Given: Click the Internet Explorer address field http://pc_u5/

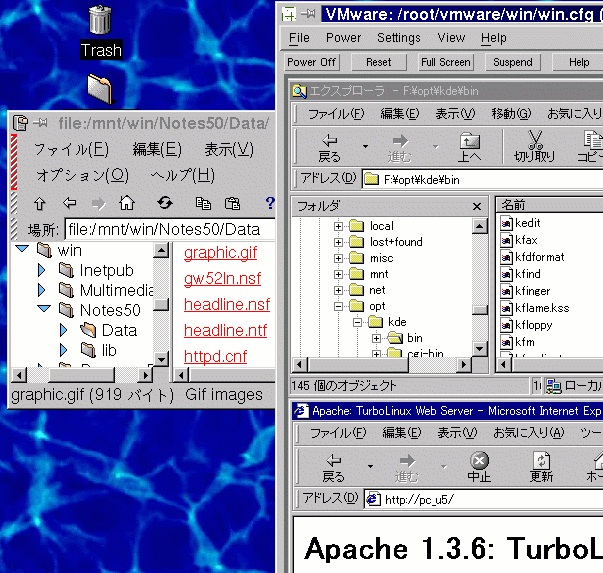Looking at the screenshot, I should tap(484, 500).
